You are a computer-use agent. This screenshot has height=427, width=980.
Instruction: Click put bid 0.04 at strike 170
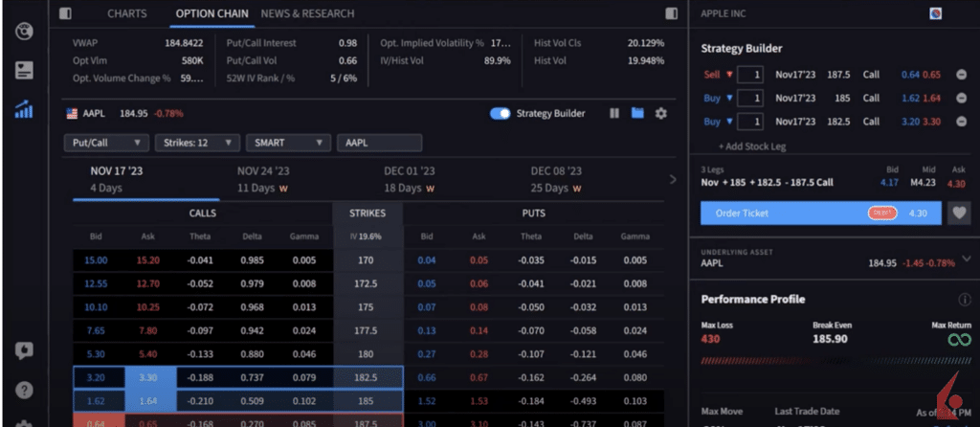point(427,260)
